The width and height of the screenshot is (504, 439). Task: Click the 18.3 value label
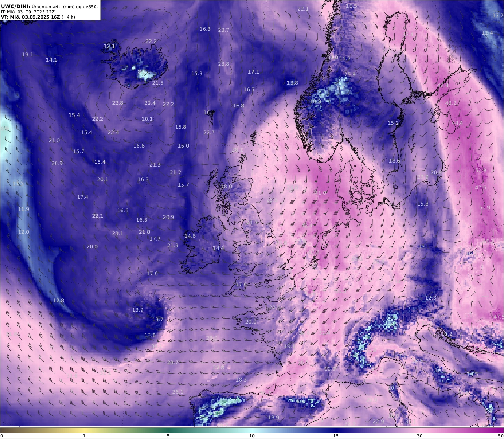coord(241,380)
